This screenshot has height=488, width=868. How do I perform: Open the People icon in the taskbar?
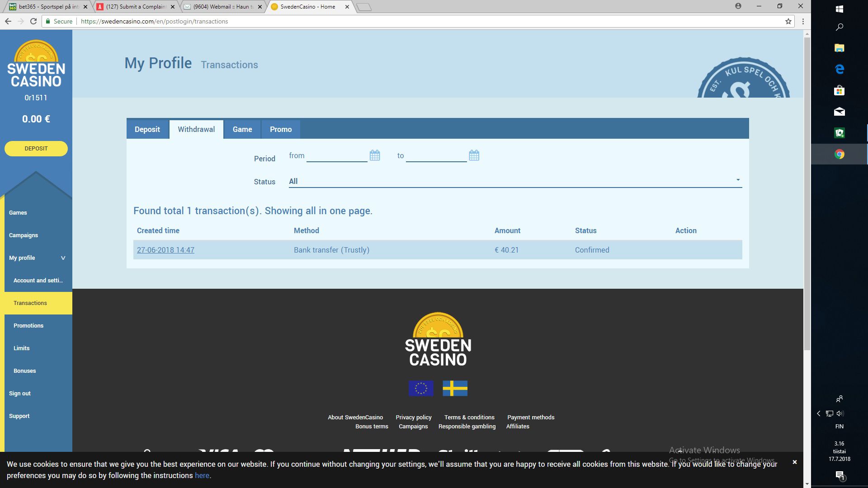tap(840, 399)
